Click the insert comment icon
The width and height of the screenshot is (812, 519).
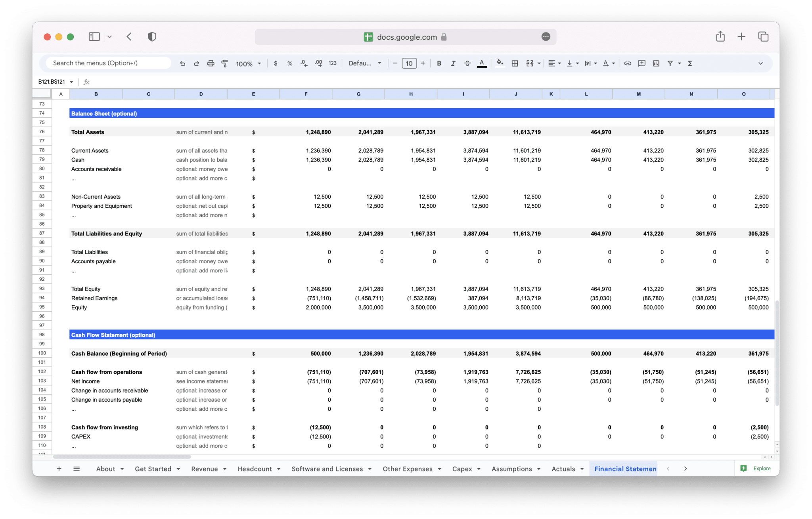coord(642,63)
